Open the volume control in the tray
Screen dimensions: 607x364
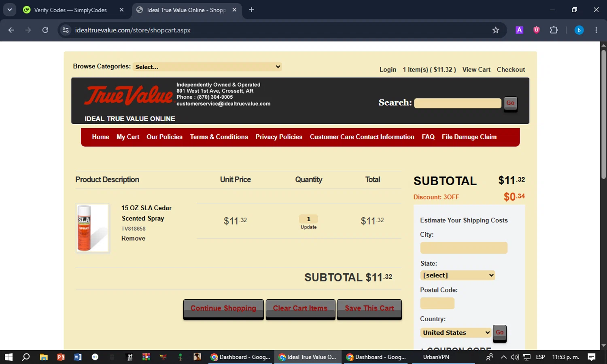click(x=515, y=357)
